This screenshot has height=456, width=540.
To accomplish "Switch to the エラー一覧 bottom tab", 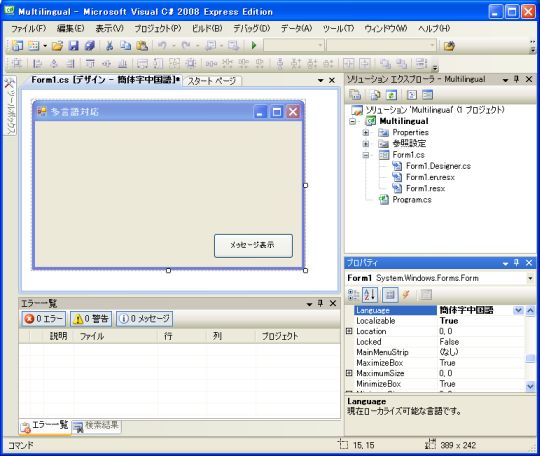I will (45, 426).
